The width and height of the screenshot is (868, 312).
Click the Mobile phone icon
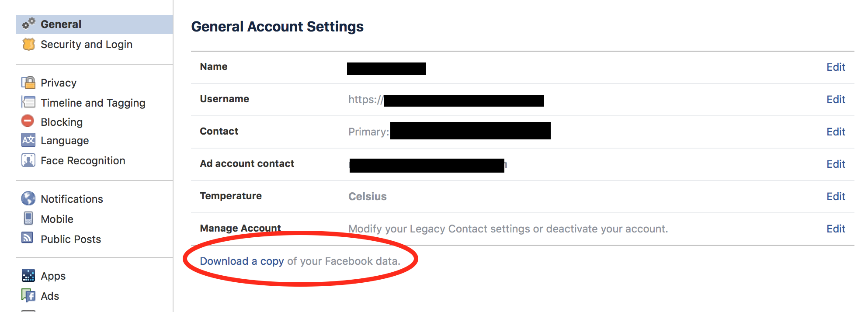[x=28, y=218]
